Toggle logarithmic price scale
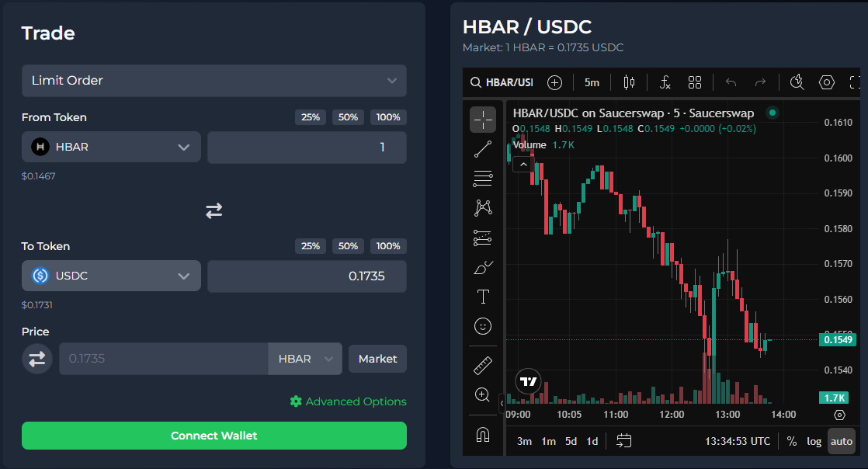Screen dimensions: 868x469 814,441
